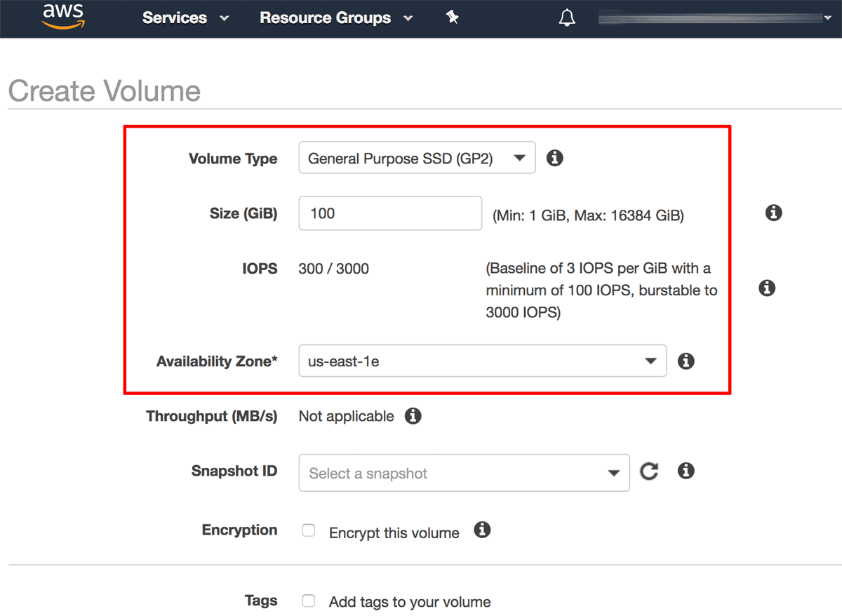Click the Throughput info icon
Image resolution: width=842 pixels, height=616 pixels.
[x=413, y=415]
